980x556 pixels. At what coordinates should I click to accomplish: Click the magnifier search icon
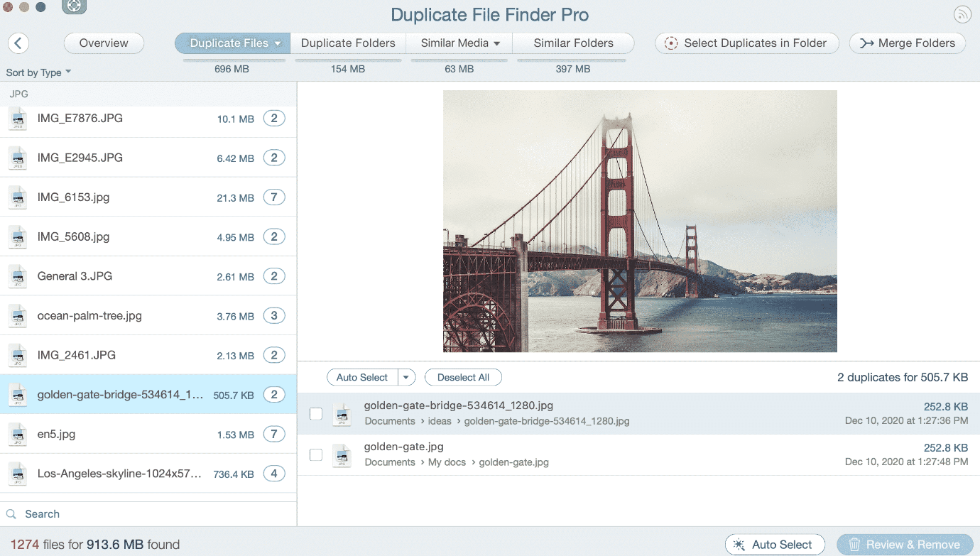pyautogui.click(x=11, y=514)
